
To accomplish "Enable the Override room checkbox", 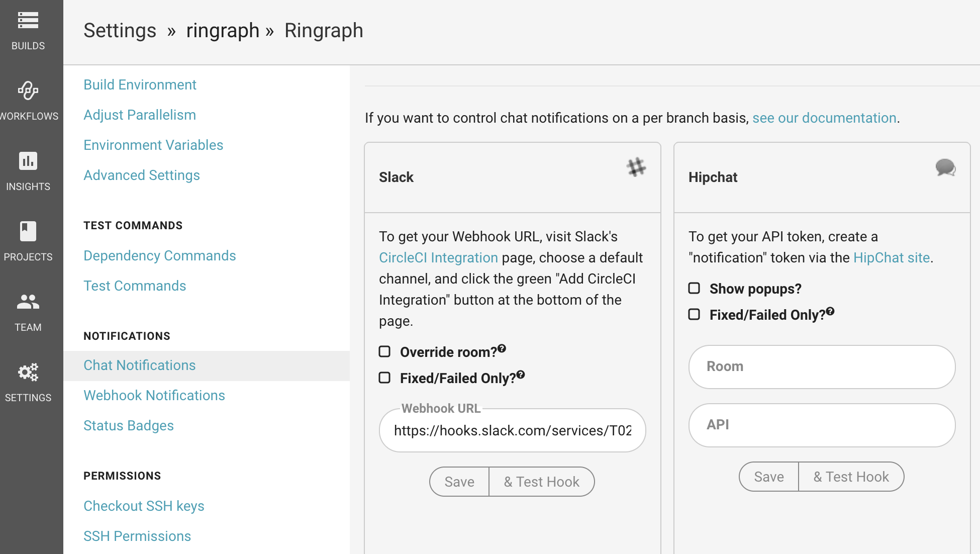I will pyautogui.click(x=384, y=351).
